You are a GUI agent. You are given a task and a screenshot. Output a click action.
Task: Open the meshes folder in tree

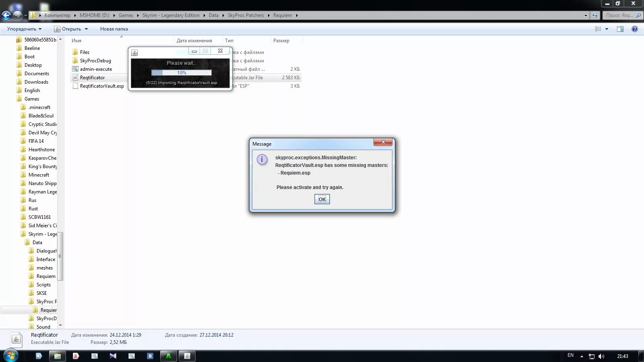[44, 268]
